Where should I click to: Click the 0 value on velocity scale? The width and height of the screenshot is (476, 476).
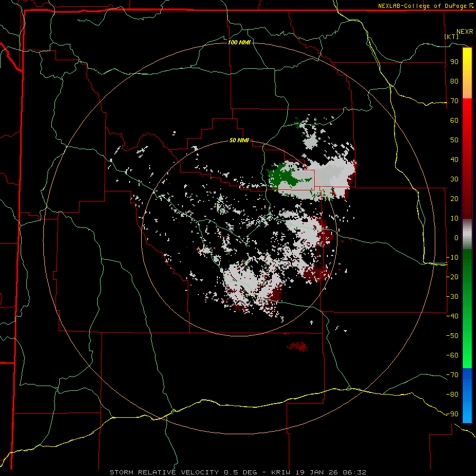(456, 238)
